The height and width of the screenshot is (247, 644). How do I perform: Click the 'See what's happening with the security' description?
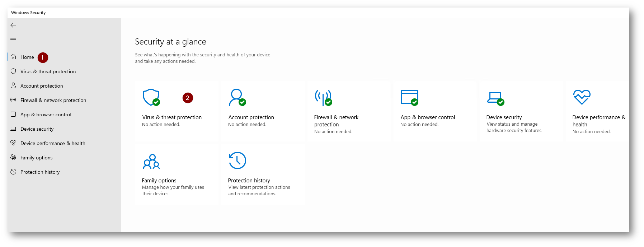(x=203, y=58)
